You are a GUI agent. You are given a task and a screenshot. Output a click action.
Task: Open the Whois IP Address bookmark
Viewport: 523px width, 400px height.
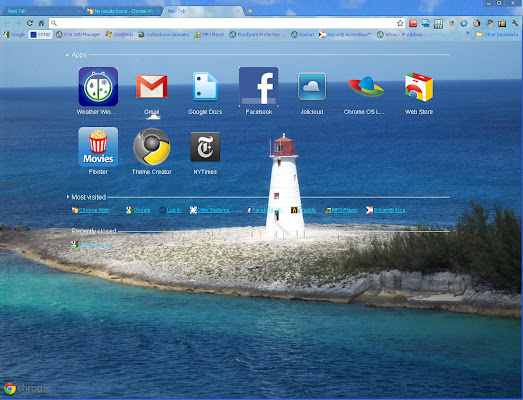[404, 34]
